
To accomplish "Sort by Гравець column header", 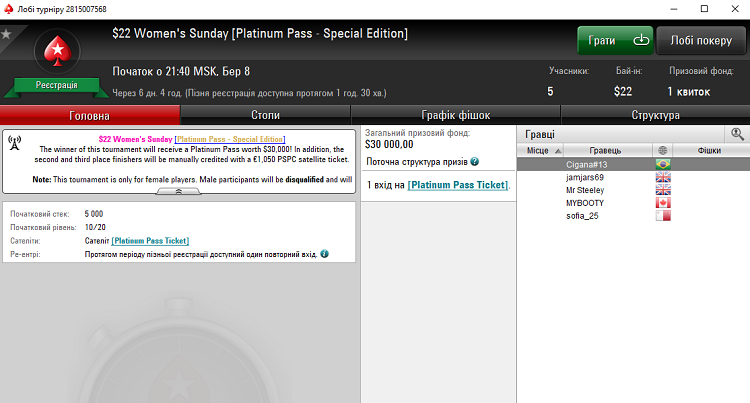I will [x=605, y=150].
